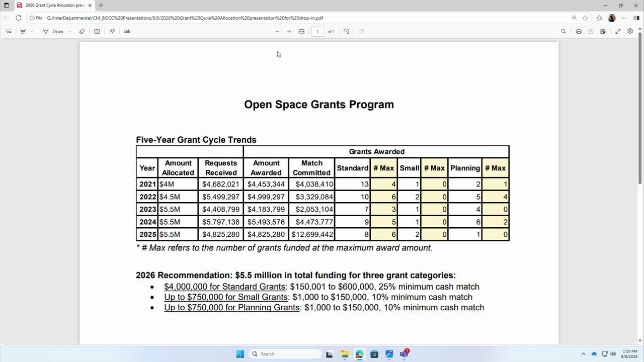644x362 pixels.
Task: Open PDF search with the magnifier icon
Action: coord(563,31)
